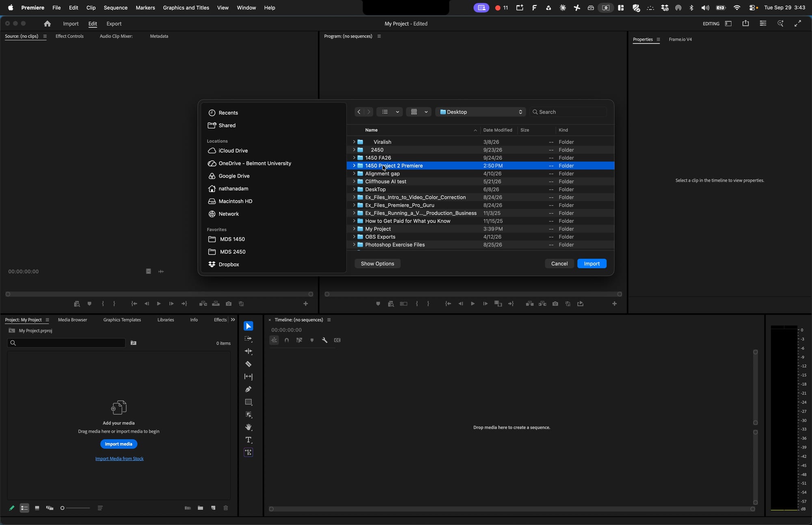812x525 pixels.
Task: Open Timeline display settings wrench
Action: [324, 340]
